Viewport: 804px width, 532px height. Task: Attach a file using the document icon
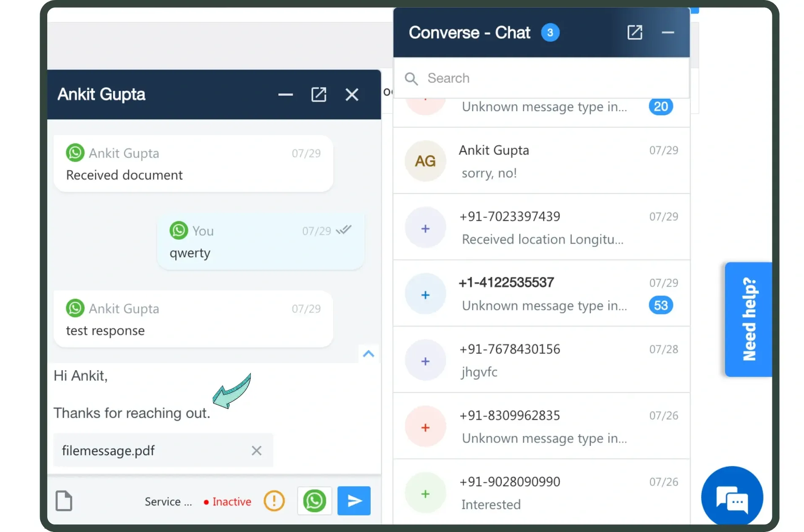coord(64,501)
